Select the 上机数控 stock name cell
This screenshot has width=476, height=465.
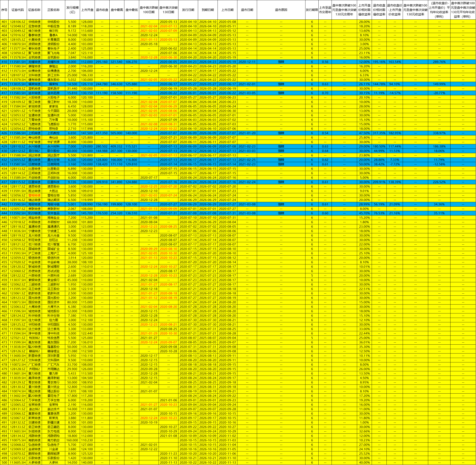click(x=53, y=133)
